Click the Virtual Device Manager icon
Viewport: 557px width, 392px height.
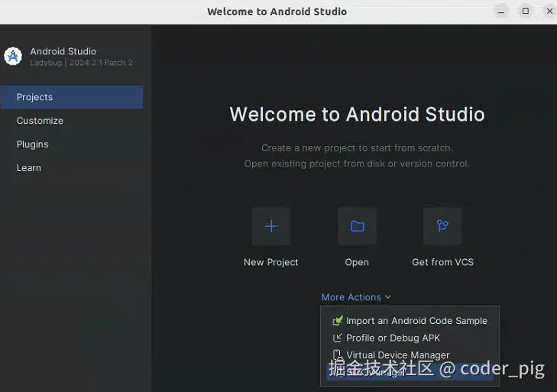click(337, 355)
